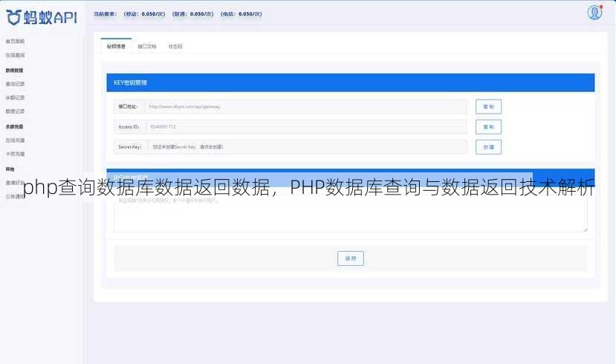Click the IP whitelist textarea

point(351,212)
